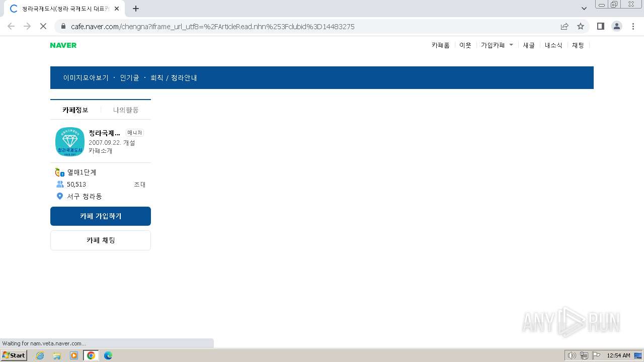Screen dimensions: 644x362
Task: Click 2007.09.22. 개설 date text
Action: (112, 143)
